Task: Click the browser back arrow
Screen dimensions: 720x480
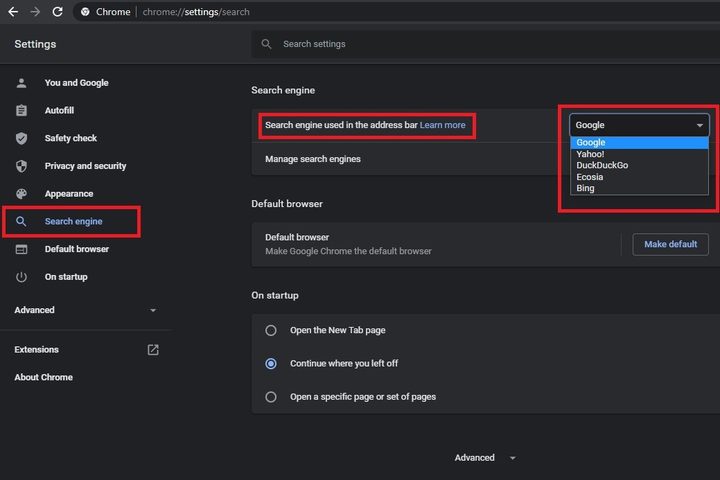Action: (13, 11)
